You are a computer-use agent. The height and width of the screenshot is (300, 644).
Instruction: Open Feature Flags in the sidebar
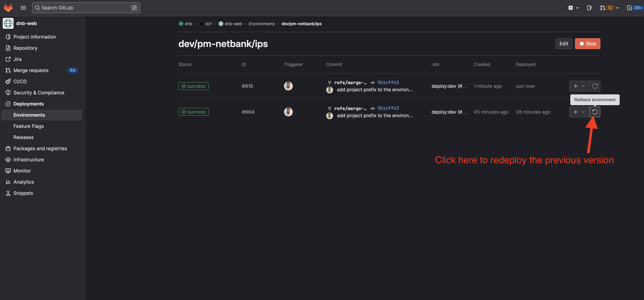(x=29, y=126)
